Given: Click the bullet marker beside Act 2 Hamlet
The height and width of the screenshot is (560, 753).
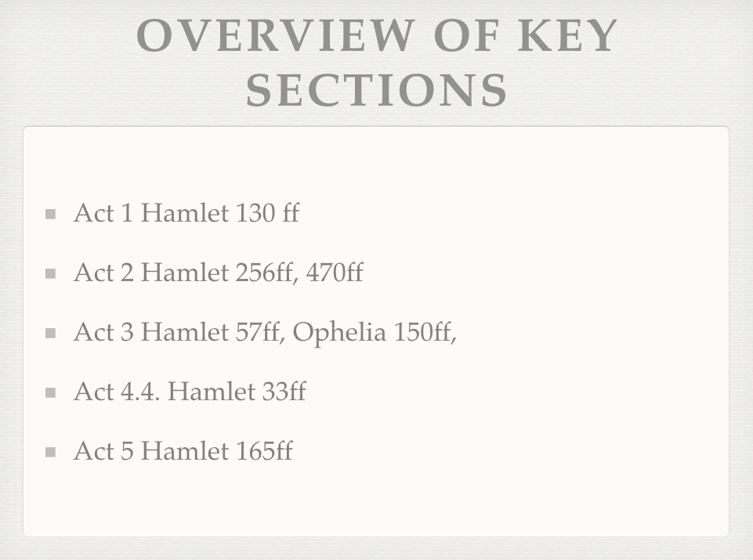Looking at the screenshot, I should [51, 273].
